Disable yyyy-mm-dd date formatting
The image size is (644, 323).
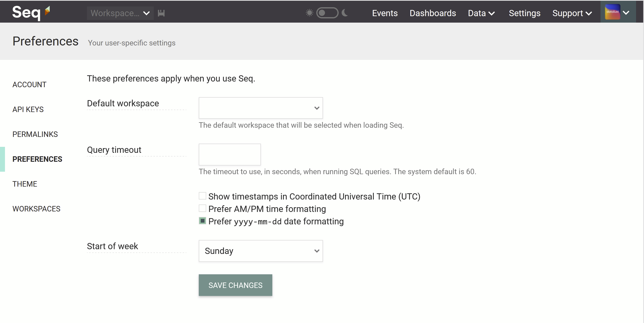pyautogui.click(x=202, y=221)
